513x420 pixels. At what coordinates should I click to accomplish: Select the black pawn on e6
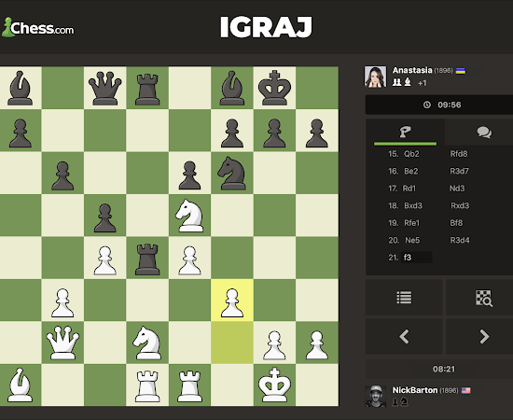click(189, 175)
